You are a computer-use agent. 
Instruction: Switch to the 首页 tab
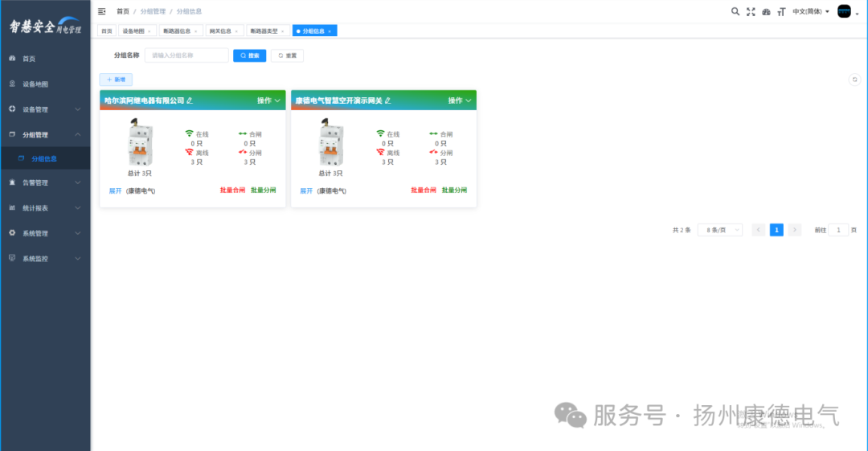107,31
